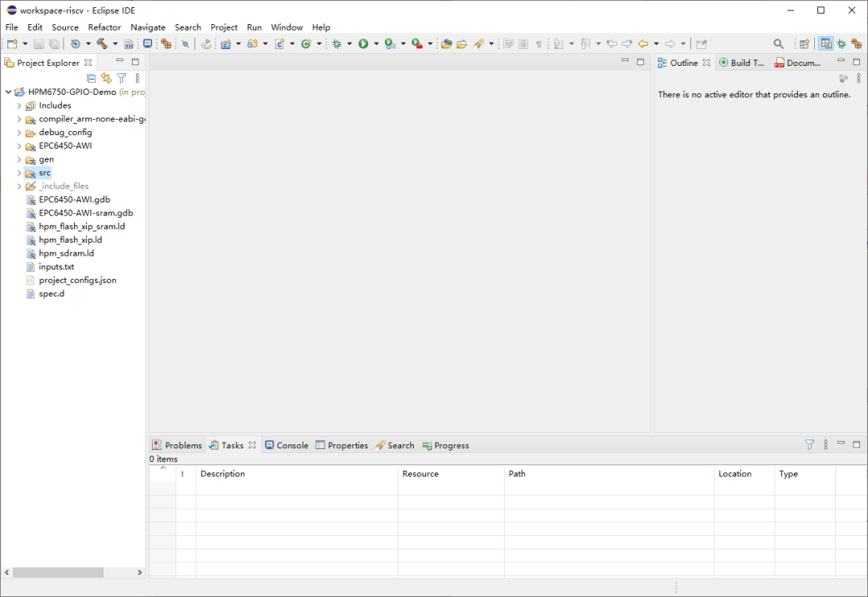The height and width of the screenshot is (597, 868).
Task: Click the magnifier quick access icon
Action: tap(778, 43)
